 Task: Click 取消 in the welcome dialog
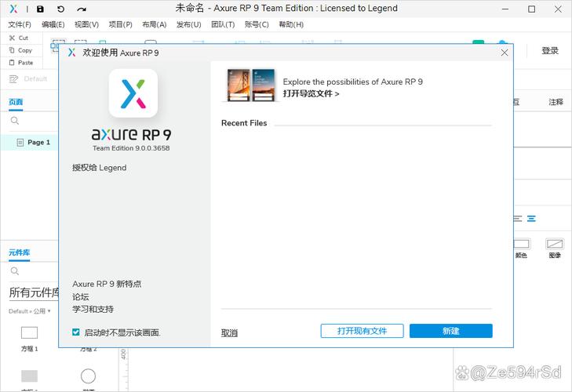(x=229, y=332)
